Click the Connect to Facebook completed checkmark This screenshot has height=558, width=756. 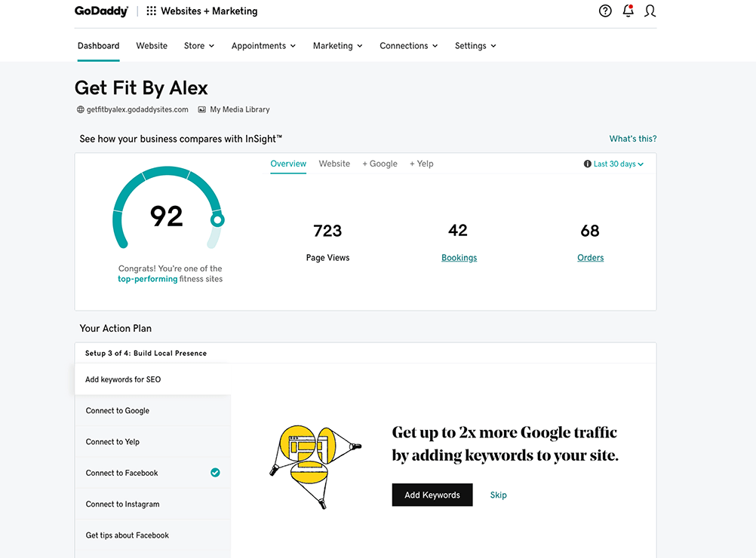click(215, 473)
